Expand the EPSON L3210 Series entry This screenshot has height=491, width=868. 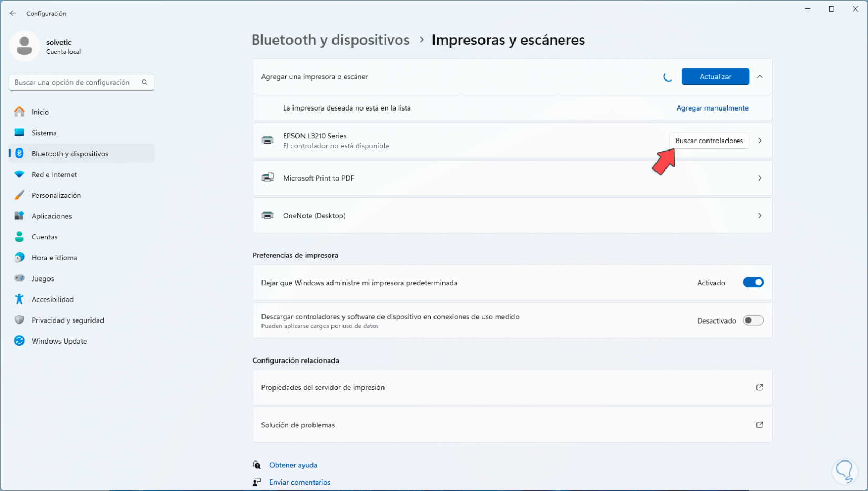pyautogui.click(x=760, y=140)
